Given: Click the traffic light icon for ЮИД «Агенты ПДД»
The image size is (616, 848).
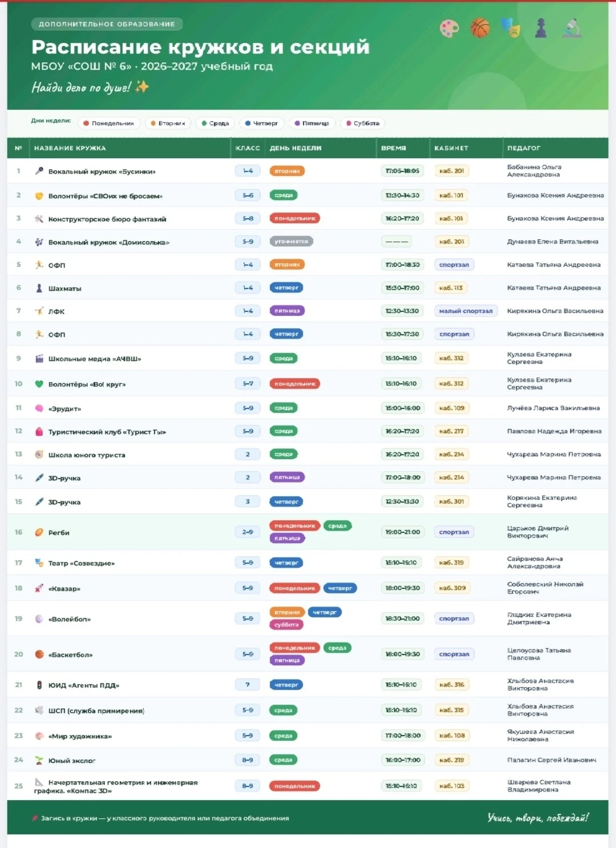Looking at the screenshot, I should 39,685.
